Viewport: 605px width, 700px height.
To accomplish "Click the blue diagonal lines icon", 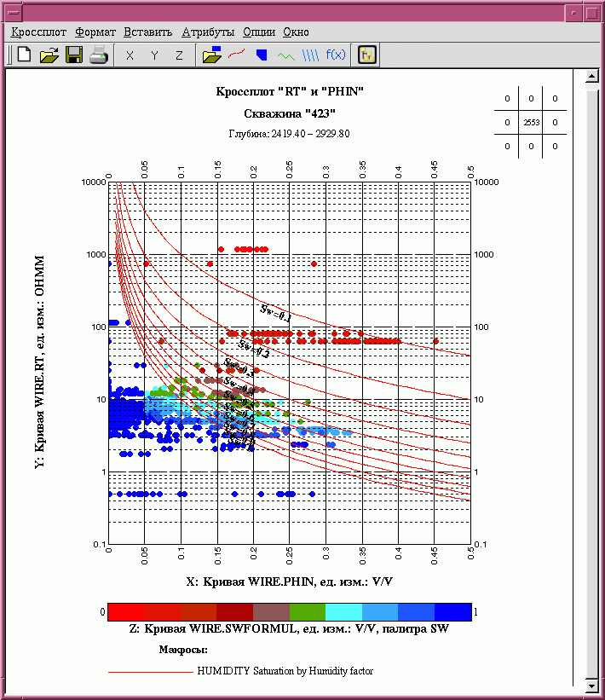I will click(310, 55).
